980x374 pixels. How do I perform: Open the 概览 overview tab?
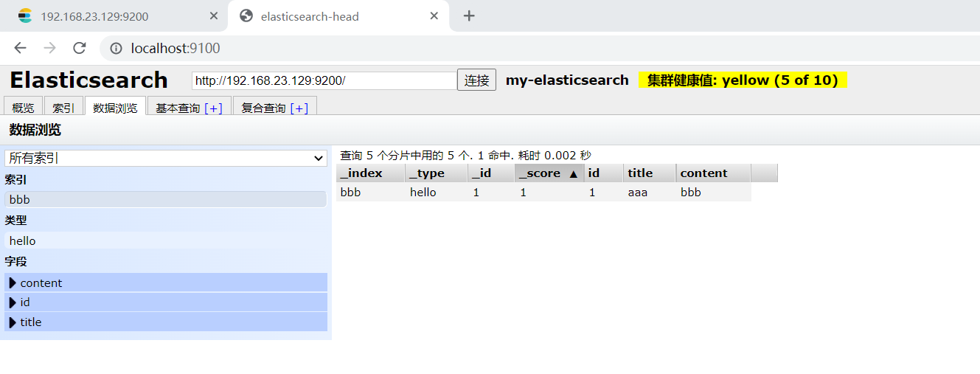pos(23,108)
